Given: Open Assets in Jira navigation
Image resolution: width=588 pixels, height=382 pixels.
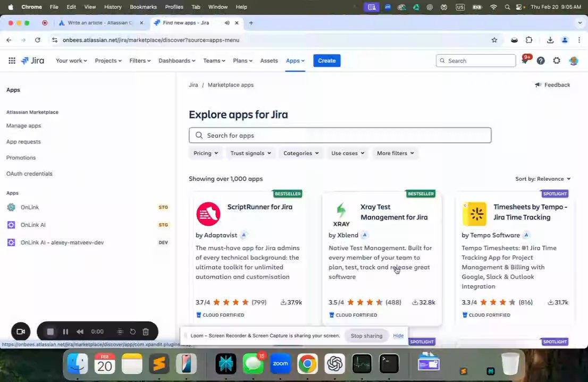Looking at the screenshot, I should [269, 61].
